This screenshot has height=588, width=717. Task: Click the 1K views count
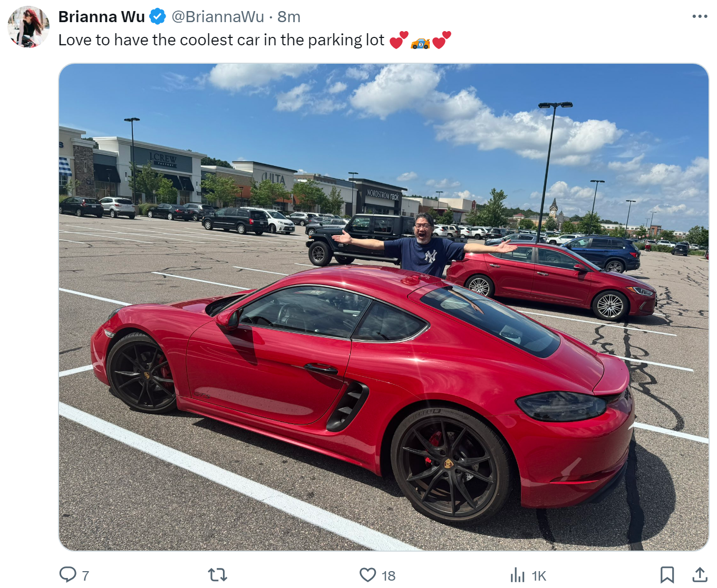tap(539, 576)
